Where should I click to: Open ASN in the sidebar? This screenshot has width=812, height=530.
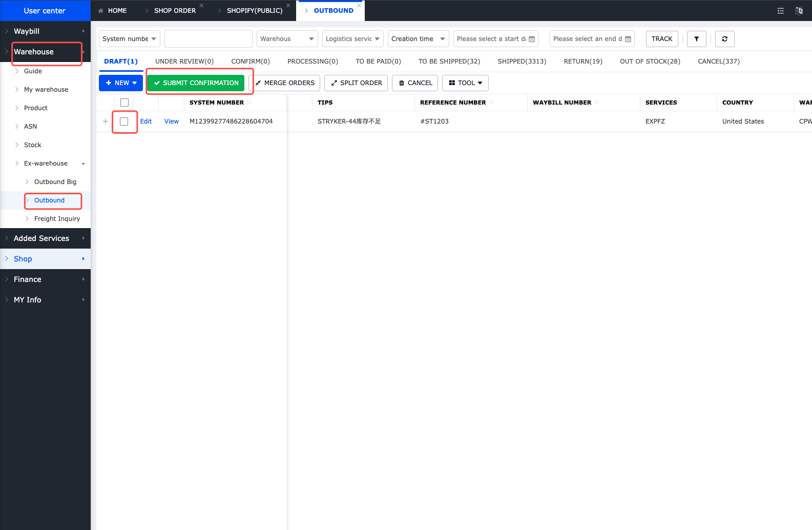coord(30,127)
